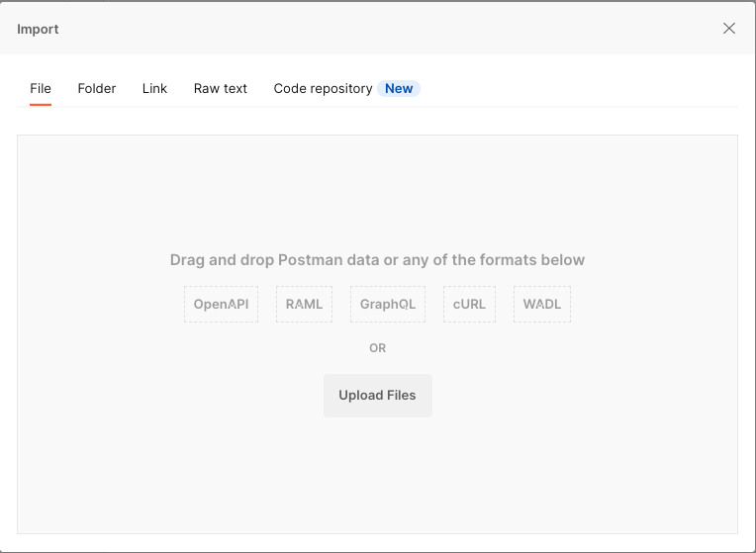Open the Code repository tab

click(323, 88)
